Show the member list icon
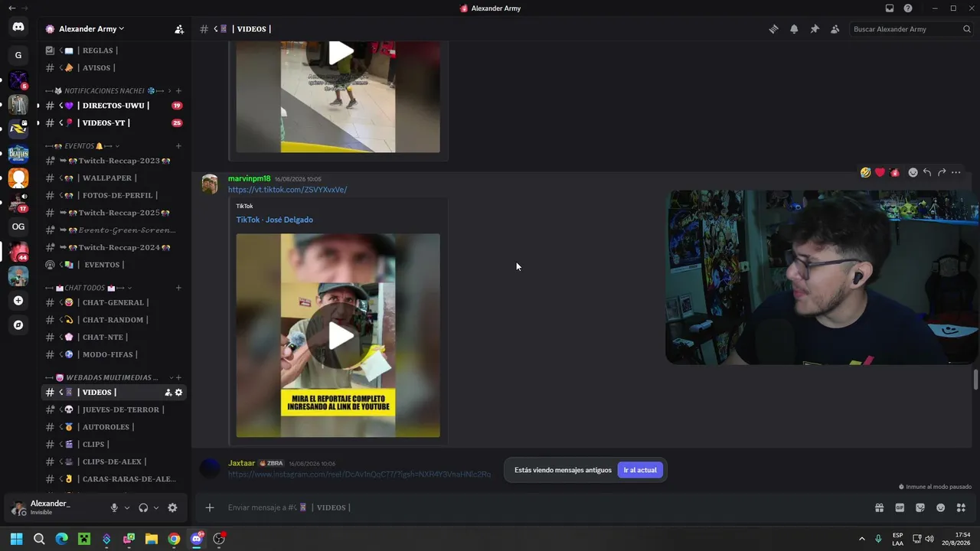 tap(835, 29)
